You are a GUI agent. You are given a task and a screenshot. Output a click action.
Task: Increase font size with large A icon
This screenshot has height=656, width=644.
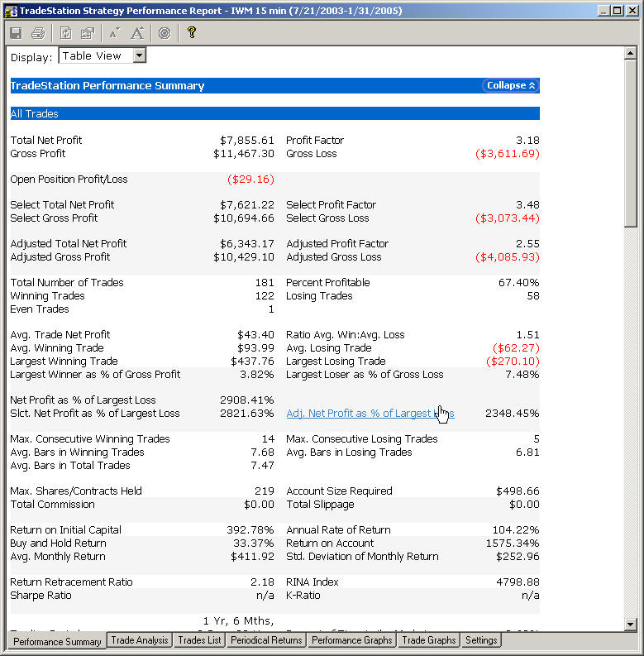(x=137, y=33)
